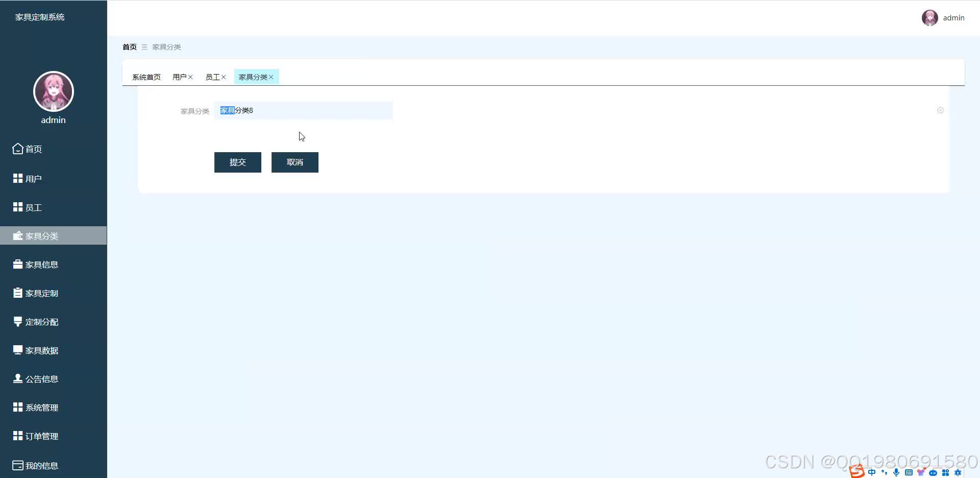Screen dimensions: 980x478
Task: Click the grid icon beside 员工
Action: click(18, 207)
